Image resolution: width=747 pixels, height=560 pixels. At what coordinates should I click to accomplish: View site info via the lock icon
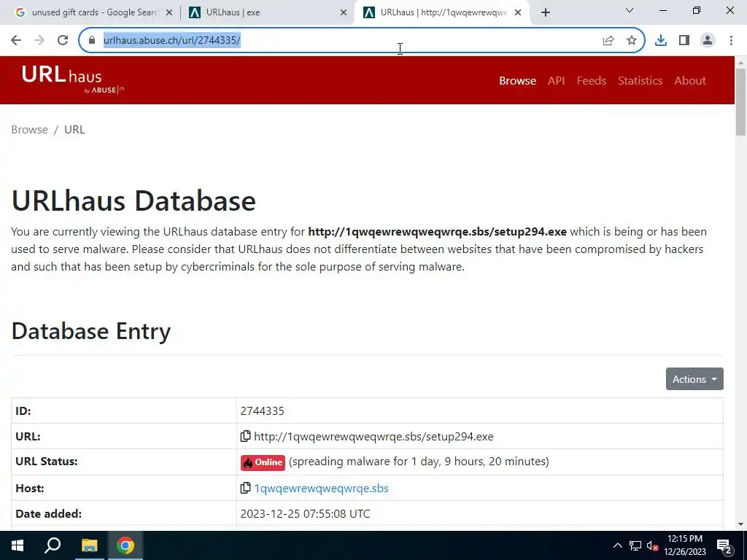click(x=92, y=41)
